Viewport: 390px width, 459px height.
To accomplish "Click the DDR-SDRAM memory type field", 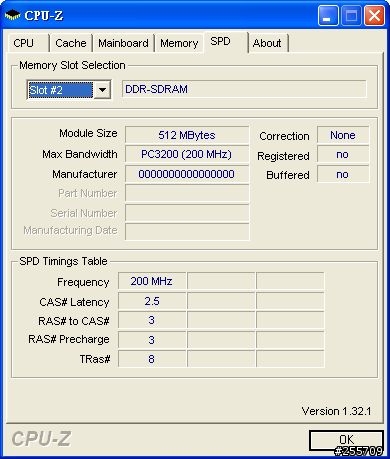I will click(x=244, y=89).
